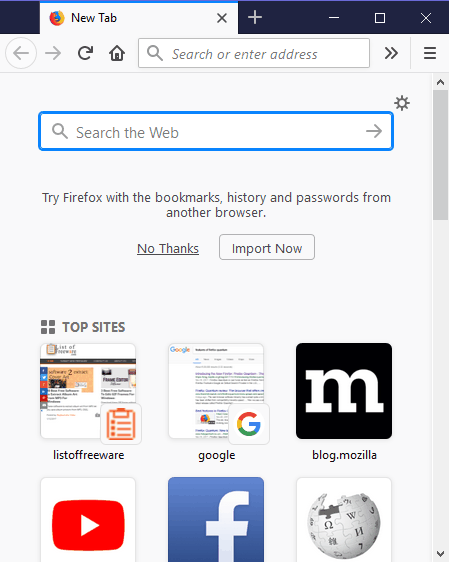This screenshot has height=562, width=449.
Task: Open the hamburger application menu
Action: 430,53
